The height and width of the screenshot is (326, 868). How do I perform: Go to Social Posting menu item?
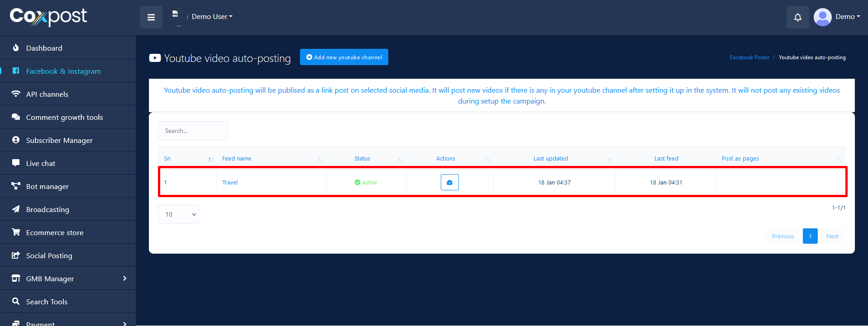tap(49, 255)
